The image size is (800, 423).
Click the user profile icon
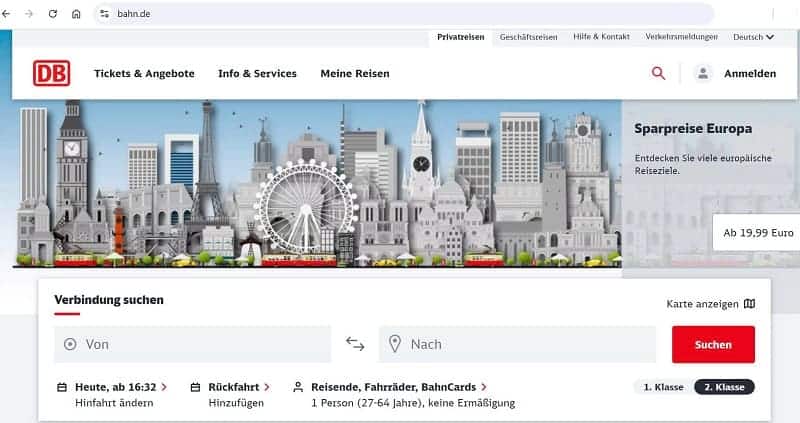(x=704, y=73)
